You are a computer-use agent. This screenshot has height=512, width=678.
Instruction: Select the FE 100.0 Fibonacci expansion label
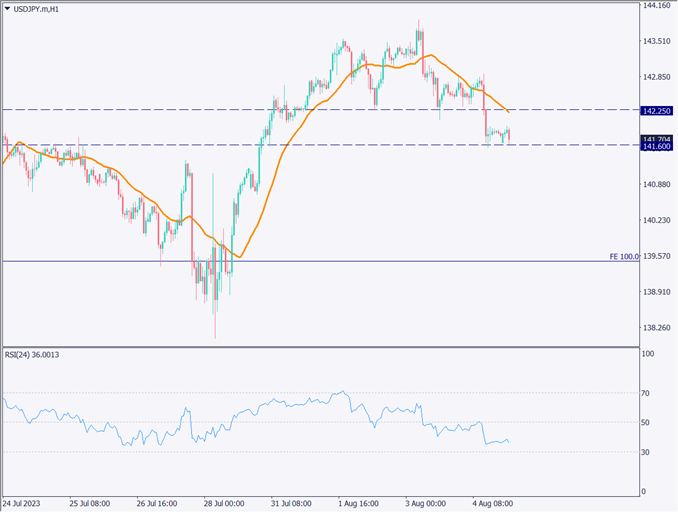[x=623, y=257]
